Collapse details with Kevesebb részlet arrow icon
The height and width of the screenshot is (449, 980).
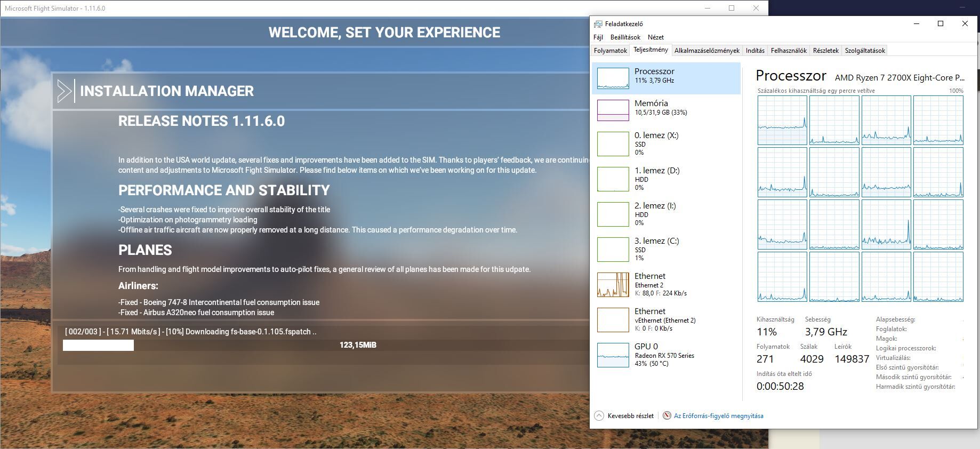pyautogui.click(x=599, y=416)
